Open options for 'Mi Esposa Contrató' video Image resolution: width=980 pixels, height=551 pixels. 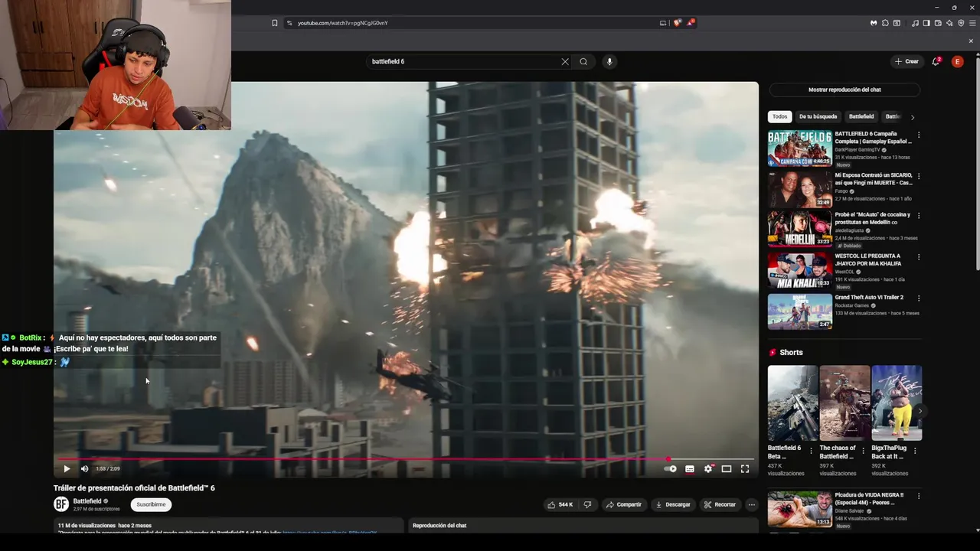click(919, 176)
